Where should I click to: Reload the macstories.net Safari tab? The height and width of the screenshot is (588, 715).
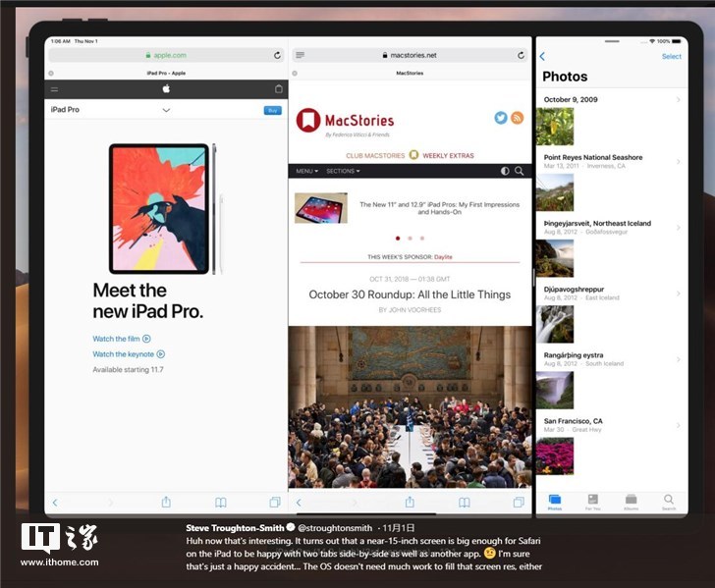pyautogui.click(x=521, y=55)
